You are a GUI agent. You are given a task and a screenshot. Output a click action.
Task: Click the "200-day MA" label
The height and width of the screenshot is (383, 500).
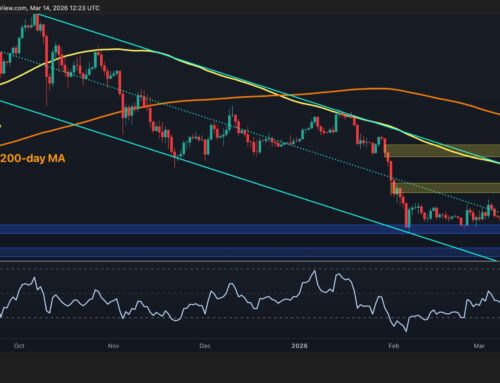click(x=33, y=158)
